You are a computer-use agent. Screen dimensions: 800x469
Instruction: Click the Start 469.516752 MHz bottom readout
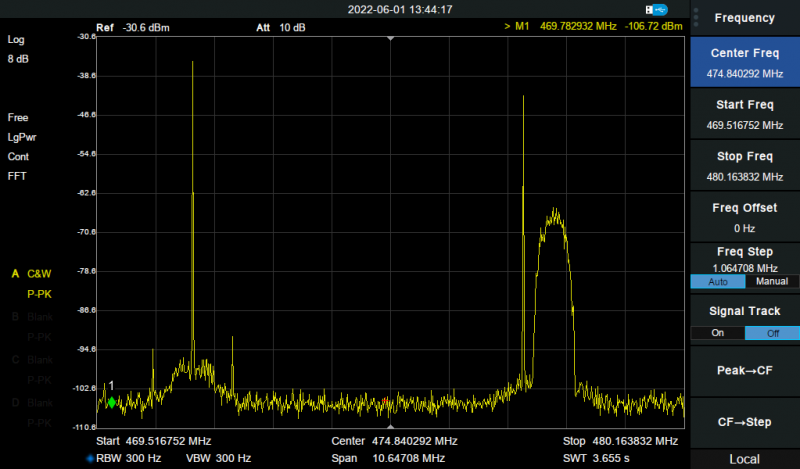coord(154,441)
